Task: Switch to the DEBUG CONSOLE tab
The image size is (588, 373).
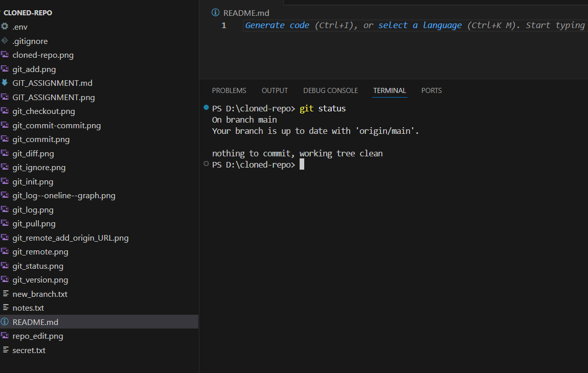Action: pyautogui.click(x=330, y=90)
